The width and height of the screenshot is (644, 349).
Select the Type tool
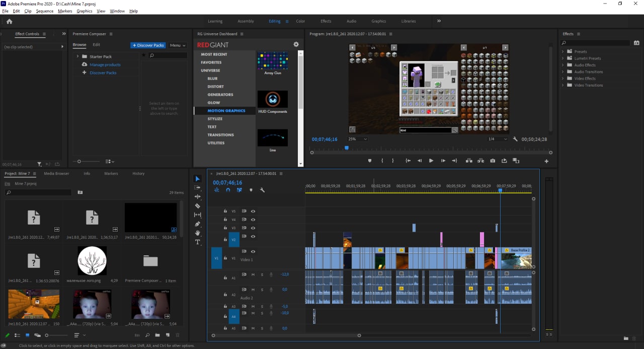pos(198,242)
